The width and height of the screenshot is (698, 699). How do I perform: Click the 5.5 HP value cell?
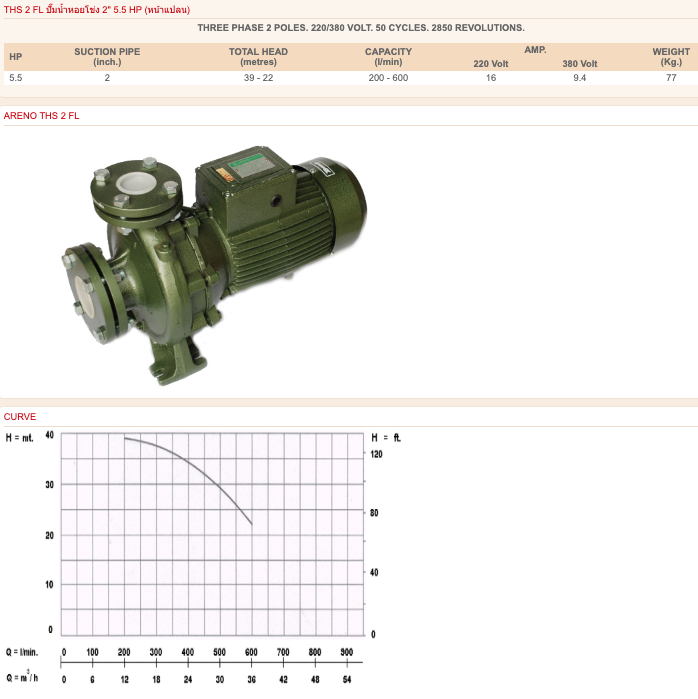(x=16, y=78)
